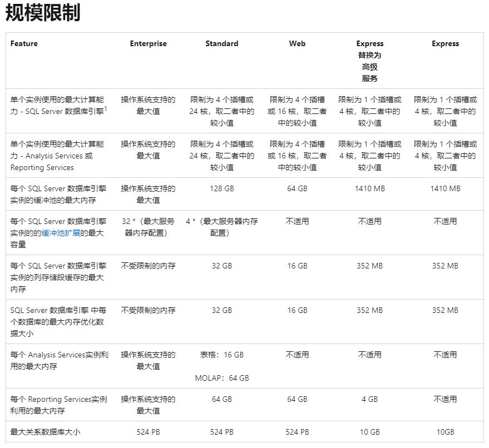The width and height of the screenshot is (489, 448).
Task: Click Standard "524 PB" in 最大关系数据库大小 row
Action: pos(222,432)
